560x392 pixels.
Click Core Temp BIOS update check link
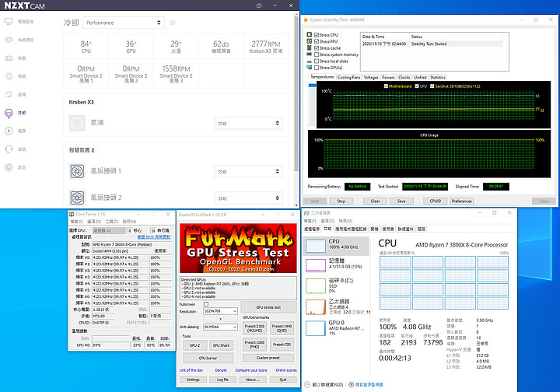pyautogui.click(x=154, y=237)
